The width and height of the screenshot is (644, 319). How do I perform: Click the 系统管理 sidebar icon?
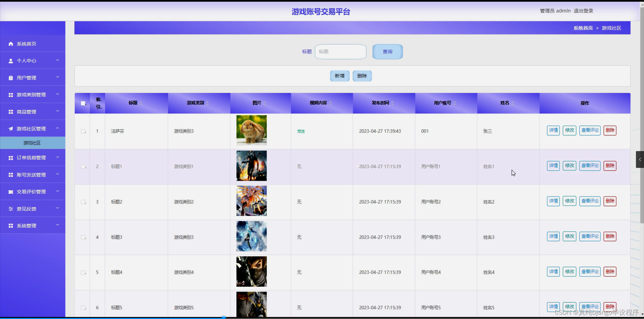[x=10, y=225]
